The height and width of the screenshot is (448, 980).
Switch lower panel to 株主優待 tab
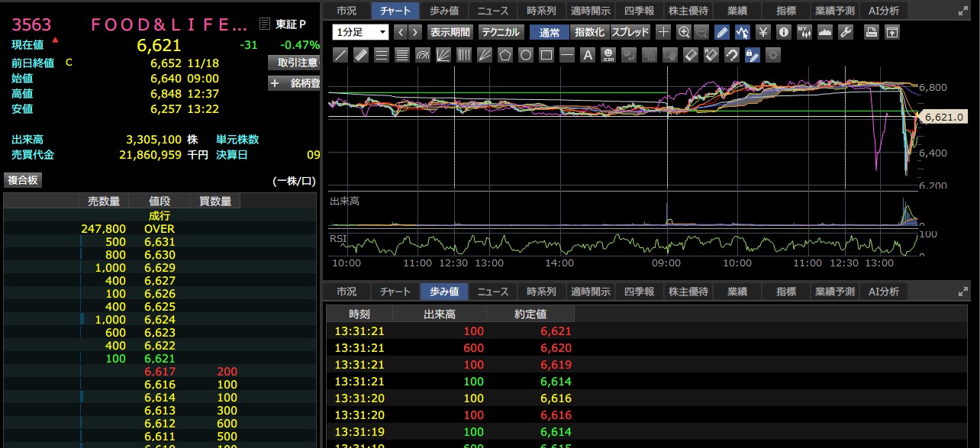(x=688, y=292)
